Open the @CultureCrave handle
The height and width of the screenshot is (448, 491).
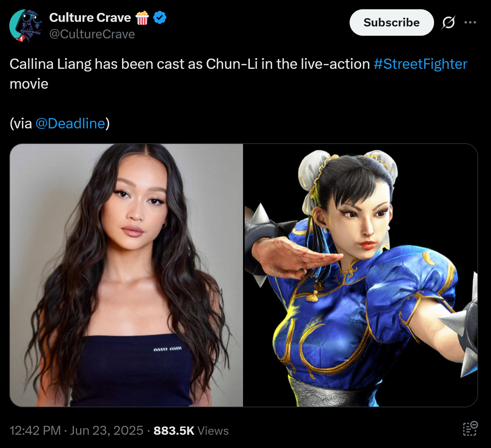tap(92, 34)
